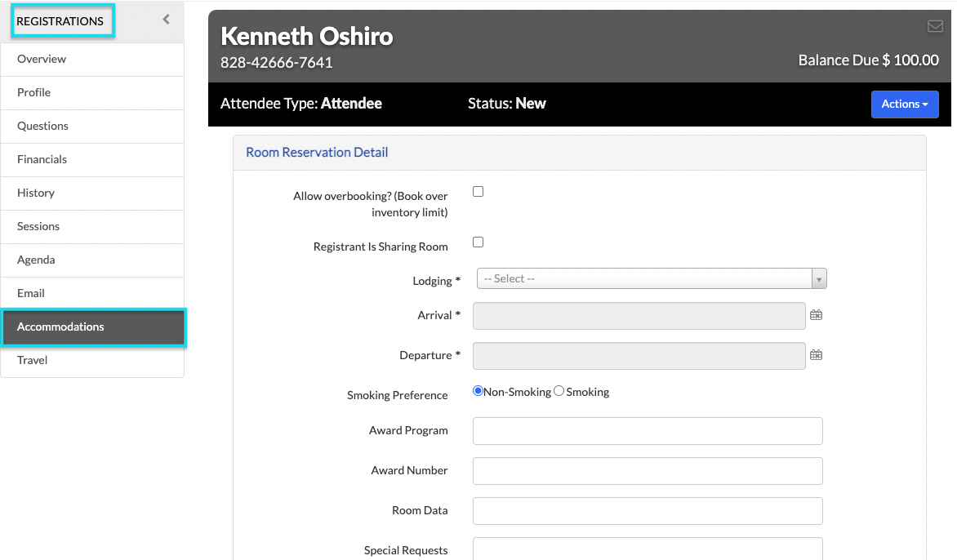Click the envelope email icon in header
Image resolution: width=957 pixels, height=560 pixels.
coord(935,26)
